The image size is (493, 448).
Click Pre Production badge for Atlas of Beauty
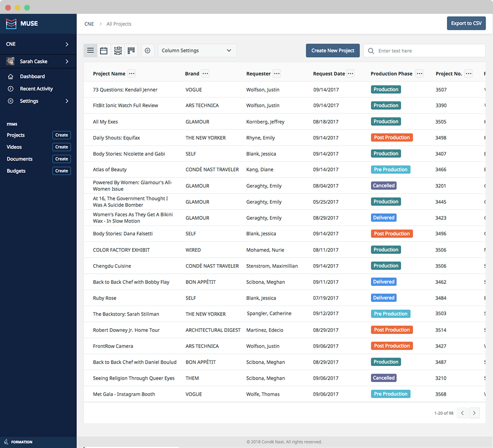tap(391, 170)
